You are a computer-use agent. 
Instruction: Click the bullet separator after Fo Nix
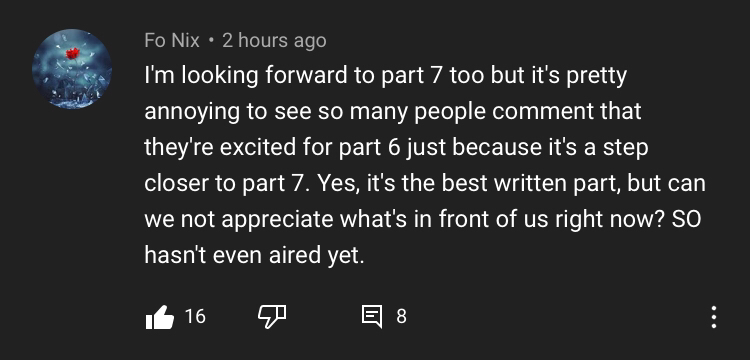(211, 41)
